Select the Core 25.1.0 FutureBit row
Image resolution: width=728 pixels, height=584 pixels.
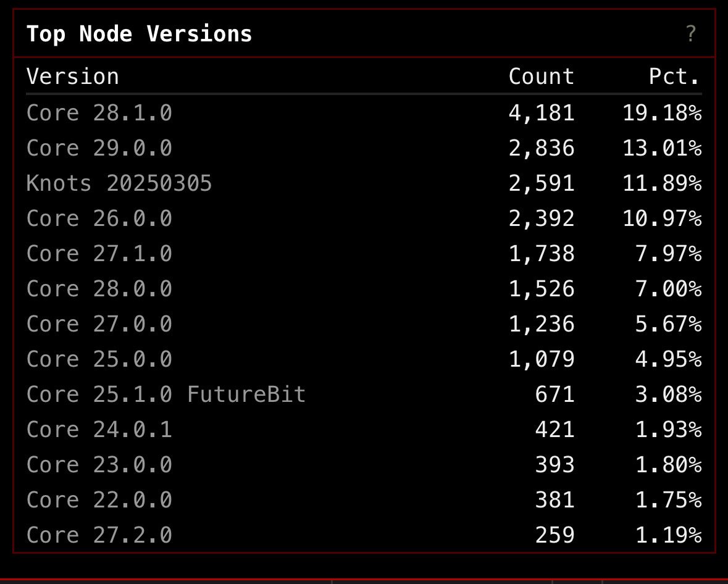click(x=364, y=394)
